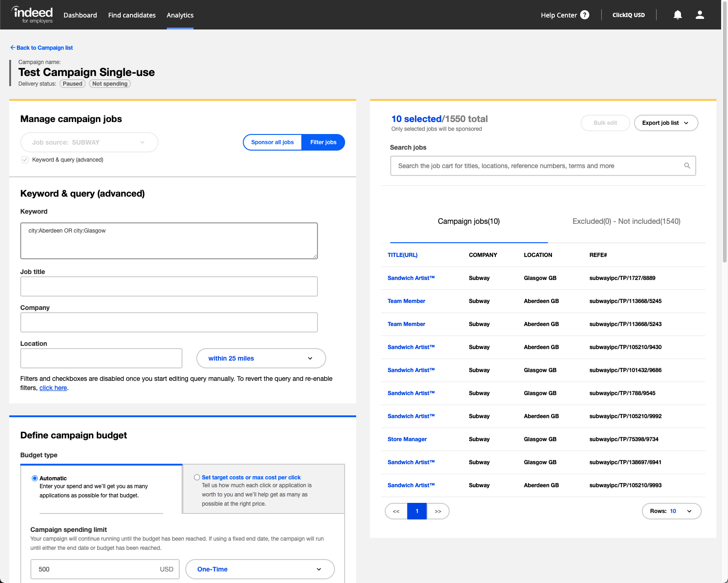Click the 'Not spending' status badge

pos(110,84)
